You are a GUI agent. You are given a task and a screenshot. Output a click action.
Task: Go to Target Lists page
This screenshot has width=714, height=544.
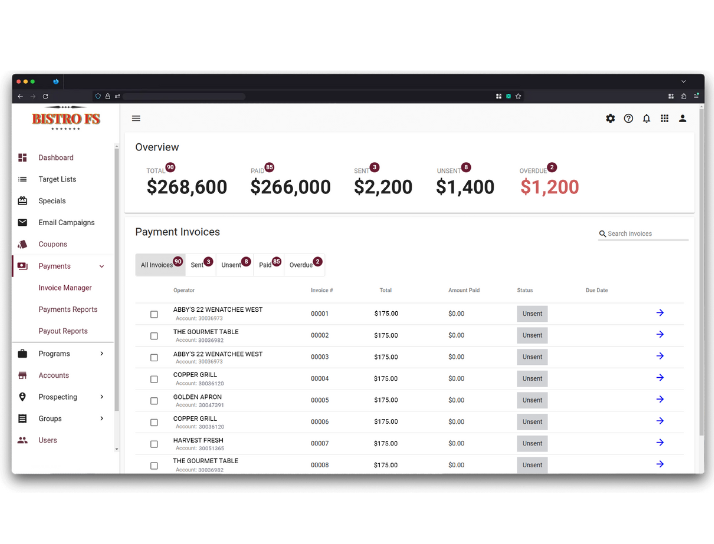(x=57, y=179)
